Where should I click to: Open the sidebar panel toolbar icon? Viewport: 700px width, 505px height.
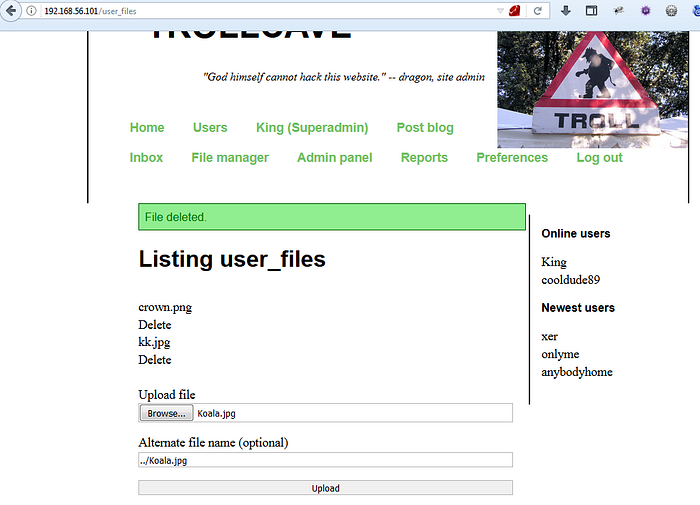pos(592,11)
